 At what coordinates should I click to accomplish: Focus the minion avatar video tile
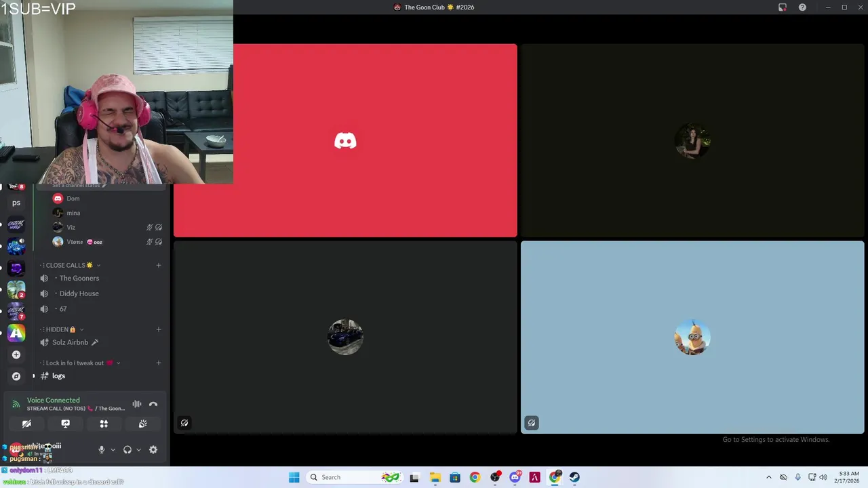[692, 337]
